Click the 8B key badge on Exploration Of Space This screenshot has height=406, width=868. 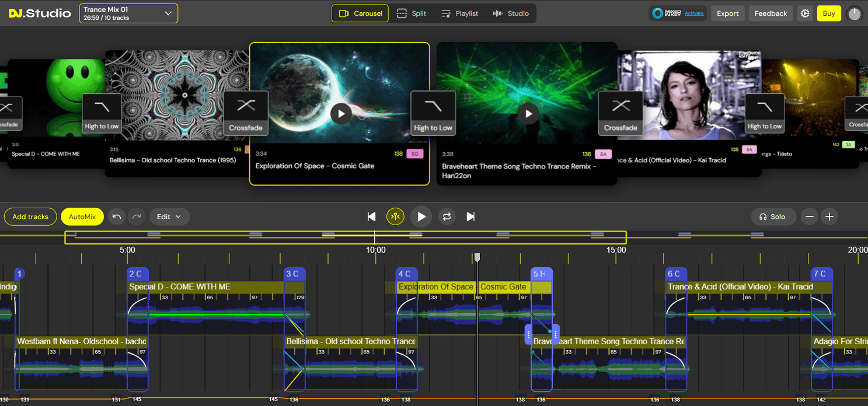pos(415,154)
